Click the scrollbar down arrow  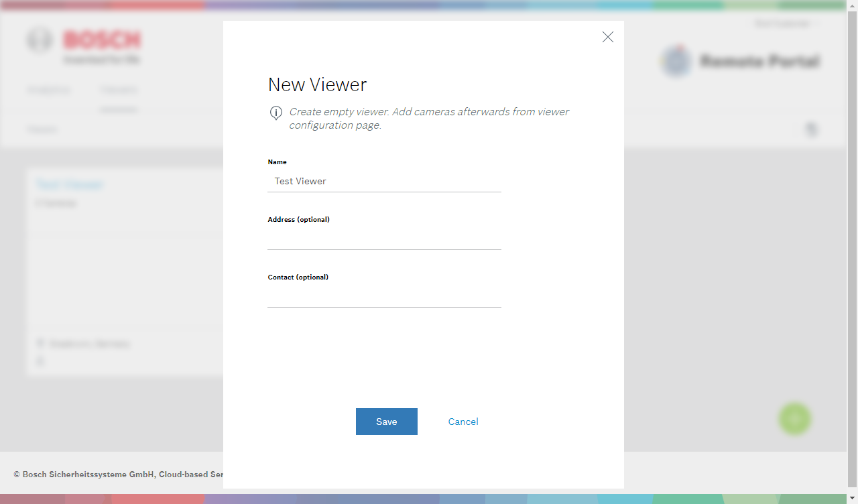(852, 499)
